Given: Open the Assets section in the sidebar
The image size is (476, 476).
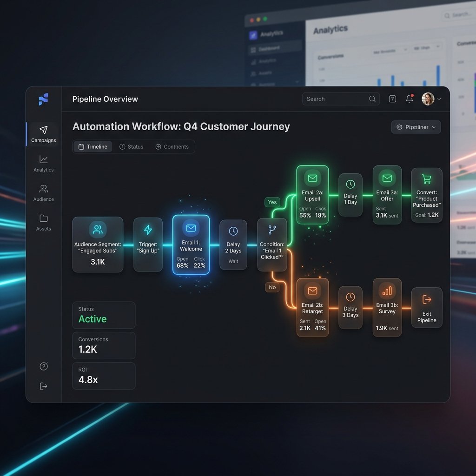Looking at the screenshot, I should (43, 218).
